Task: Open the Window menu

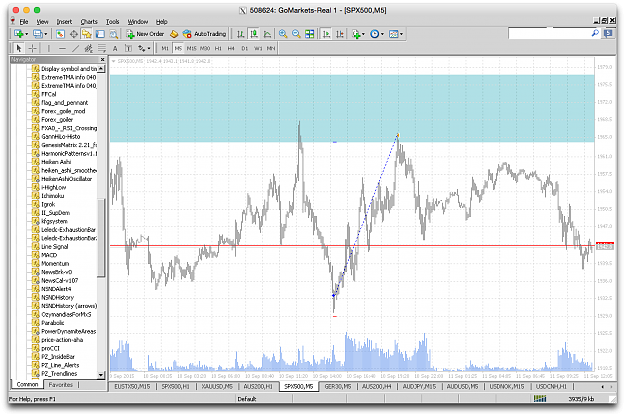Action: point(138,22)
